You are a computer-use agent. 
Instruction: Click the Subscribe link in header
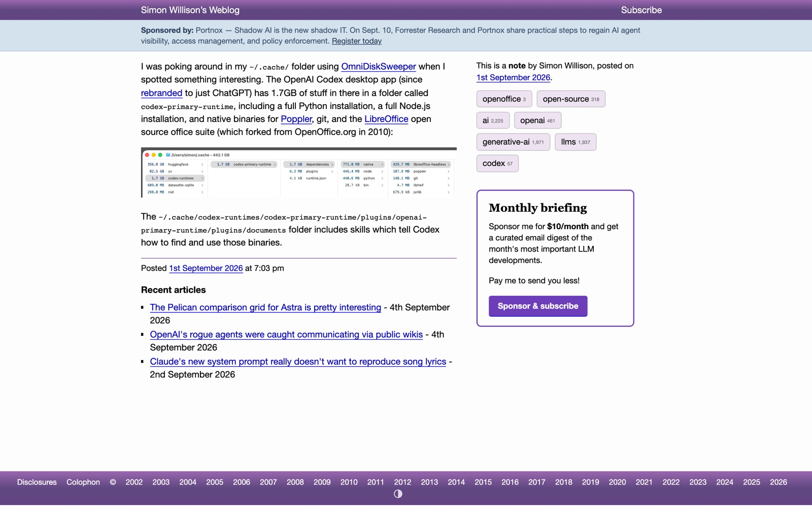(641, 10)
